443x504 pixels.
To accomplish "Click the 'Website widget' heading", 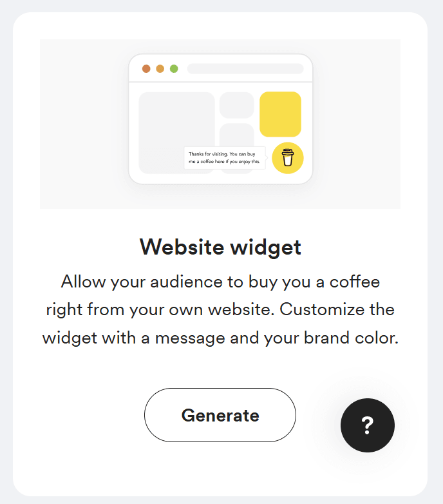I will click(220, 247).
